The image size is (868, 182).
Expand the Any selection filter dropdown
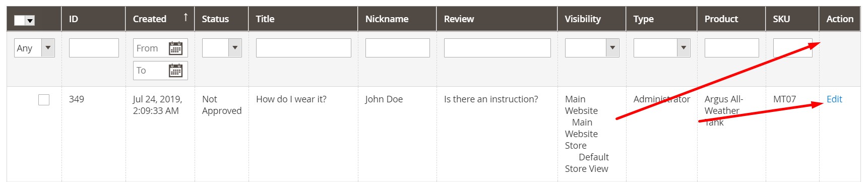(34, 48)
